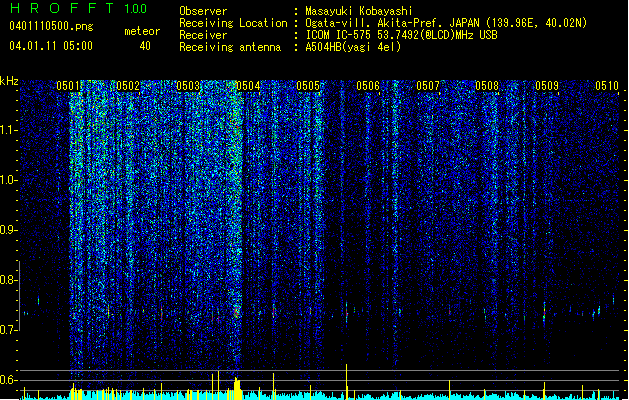
Task: Click the 0509 time marker
Action: tap(547, 86)
